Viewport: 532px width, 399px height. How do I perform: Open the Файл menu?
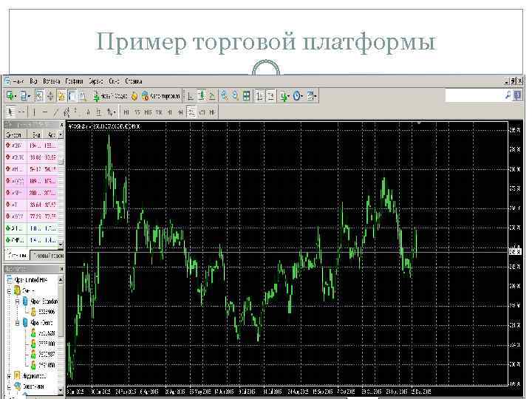[x=18, y=81]
